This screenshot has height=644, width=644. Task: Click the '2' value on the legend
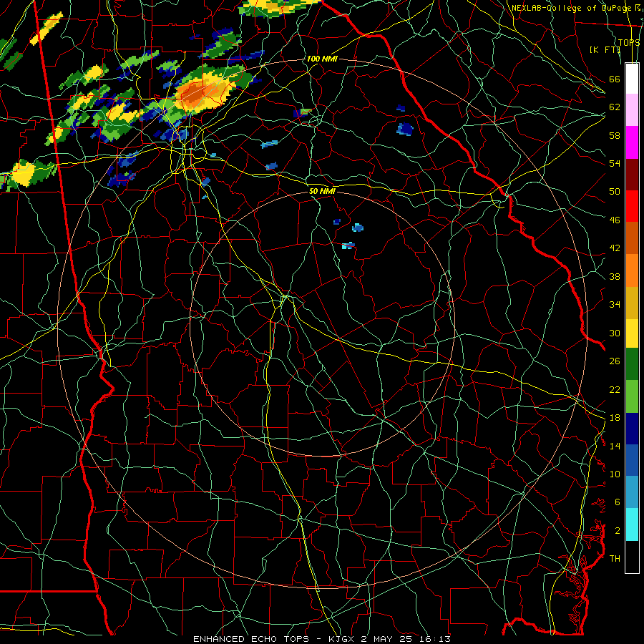(x=618, y=531)
